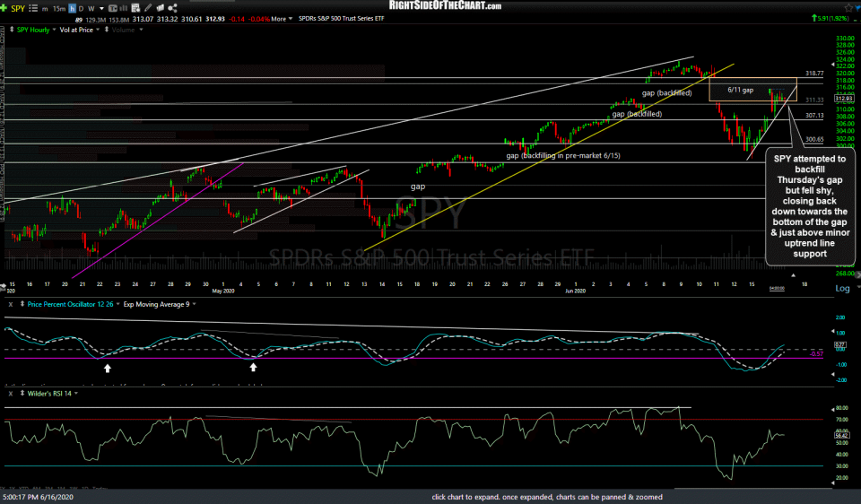
Task: Toggle the Log price scale
Action: pyautogui.click(x=842, y=288)
